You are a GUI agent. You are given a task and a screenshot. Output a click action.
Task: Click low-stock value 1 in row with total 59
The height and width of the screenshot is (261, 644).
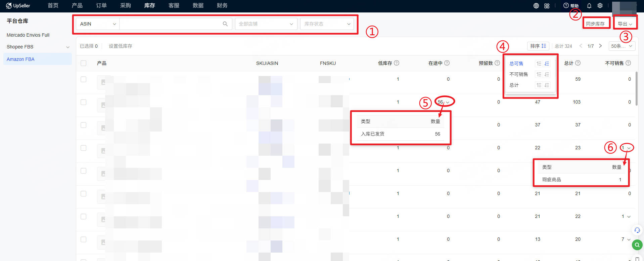pos(398,79)
